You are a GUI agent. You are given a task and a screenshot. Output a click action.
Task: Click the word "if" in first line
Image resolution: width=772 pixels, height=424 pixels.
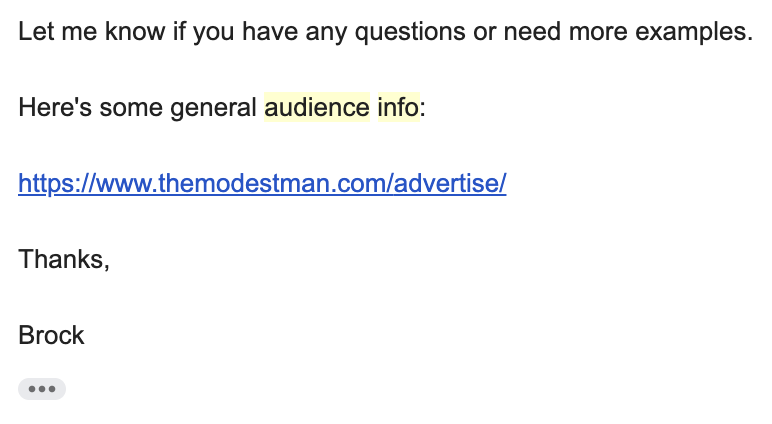pyautogui.click(x=179, y=32)
